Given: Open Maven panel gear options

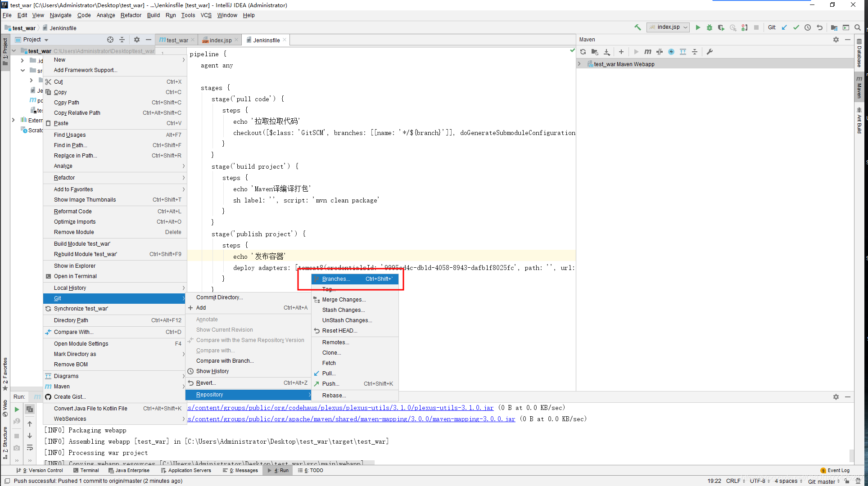Looking at the screenshot, I should click(x=836, y=40).
